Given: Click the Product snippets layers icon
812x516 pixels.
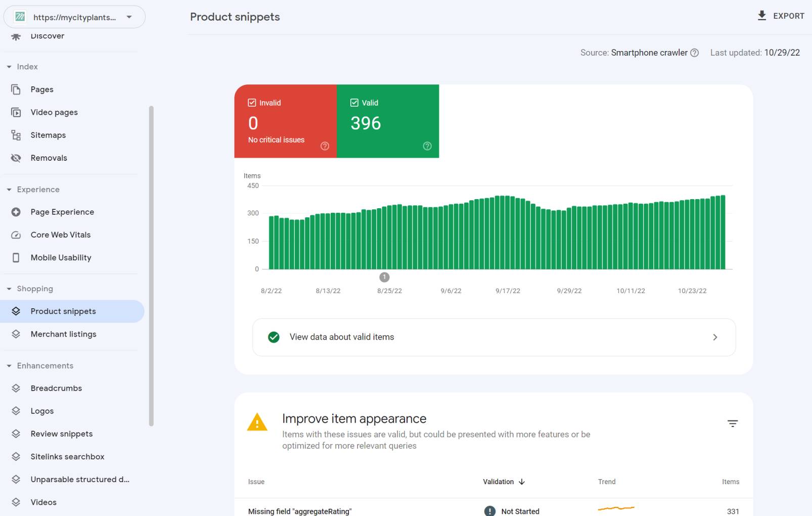Looking at the screenshot, I should (x=16, y=311).
